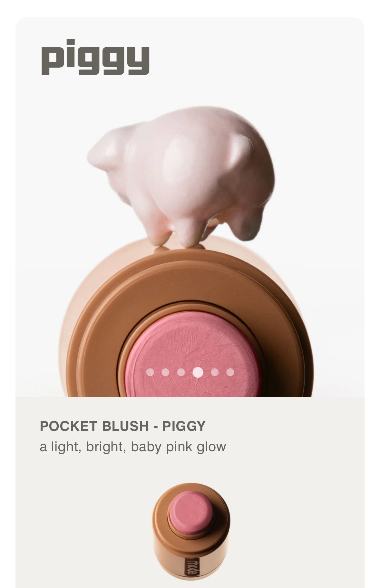Select the third carousel dot
Viewport: 380px width, 588px height.
click(181, 372)
